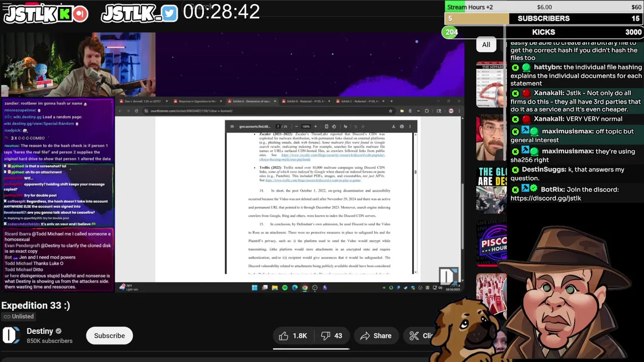Select the All filter chip

[486, 45]
